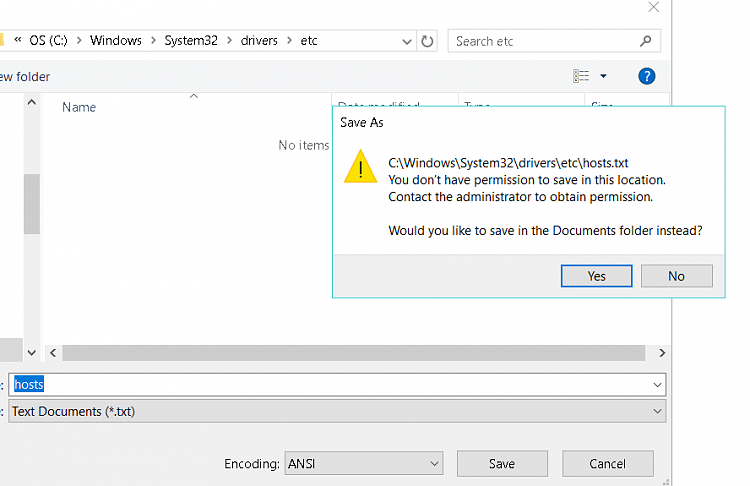Click the back chevrons in breadcrumb
This screenshot has height=486, width=750.
pos(18,40)
